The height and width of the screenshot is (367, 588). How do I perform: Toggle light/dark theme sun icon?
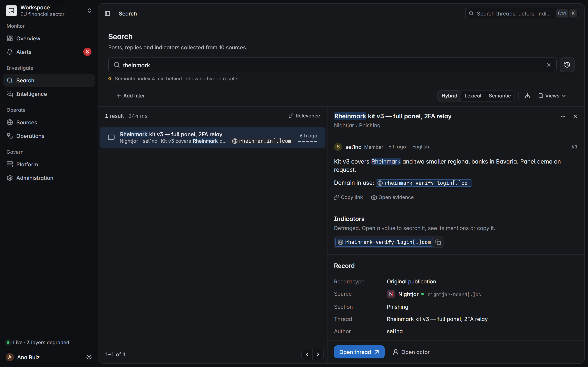tap(89, 357)
